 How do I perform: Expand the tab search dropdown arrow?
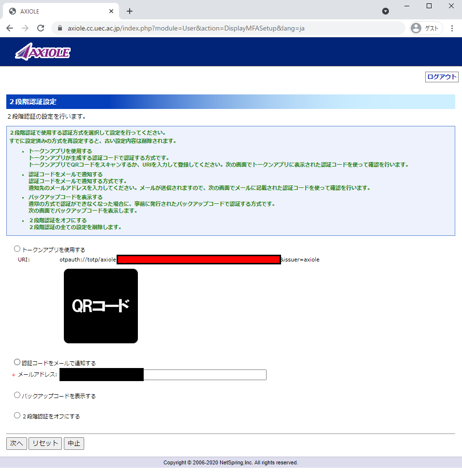[386, 11]
